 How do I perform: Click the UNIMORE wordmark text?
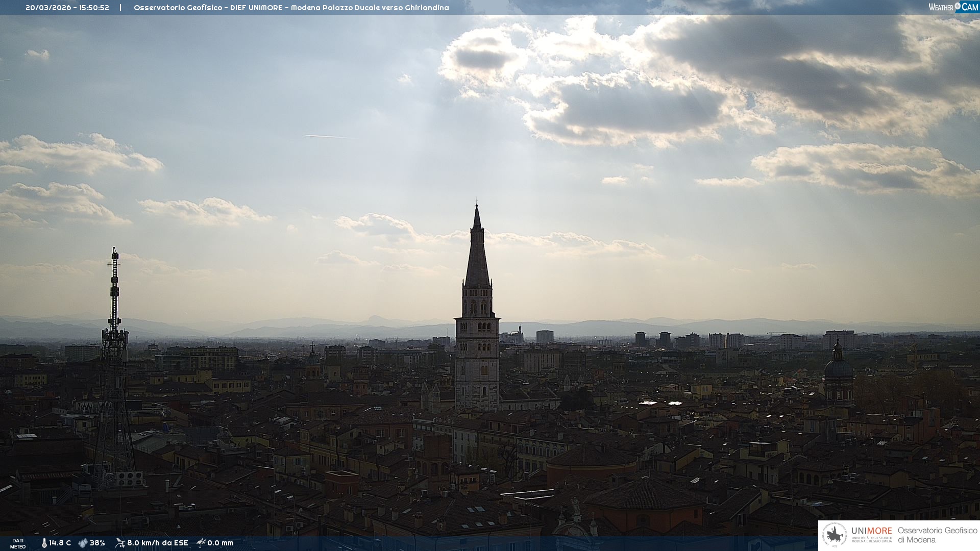tap(871, 531)
